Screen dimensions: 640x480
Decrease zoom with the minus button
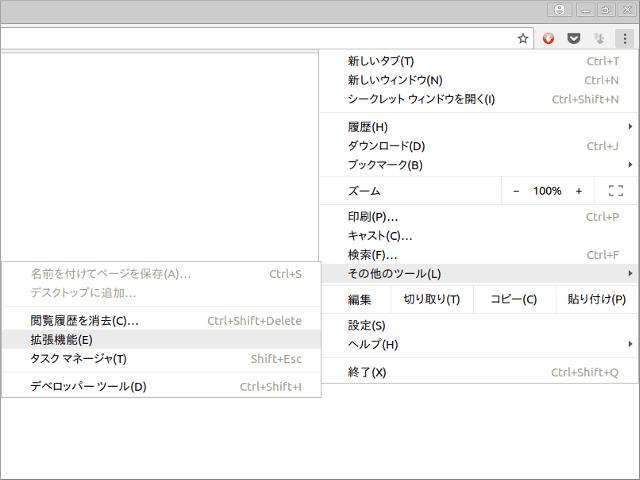(516, 191)
